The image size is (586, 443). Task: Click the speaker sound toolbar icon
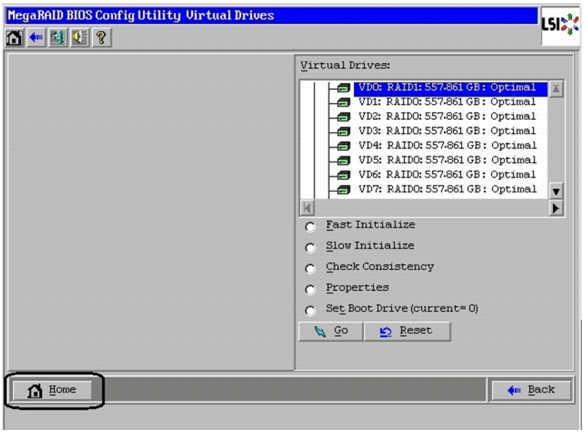(x=80, y=38)
